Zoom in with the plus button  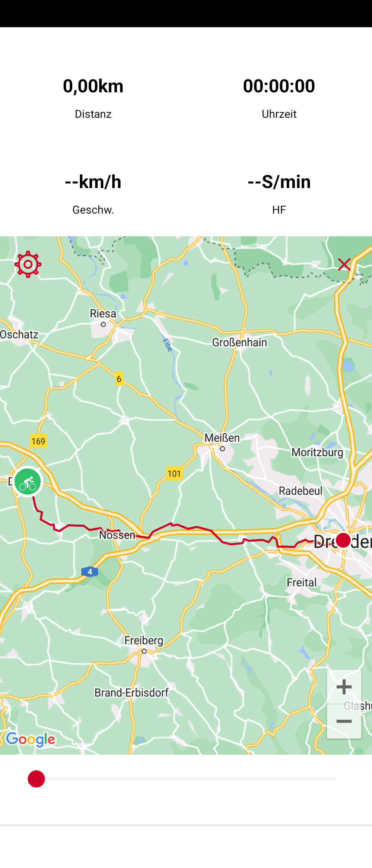[344, 687]
